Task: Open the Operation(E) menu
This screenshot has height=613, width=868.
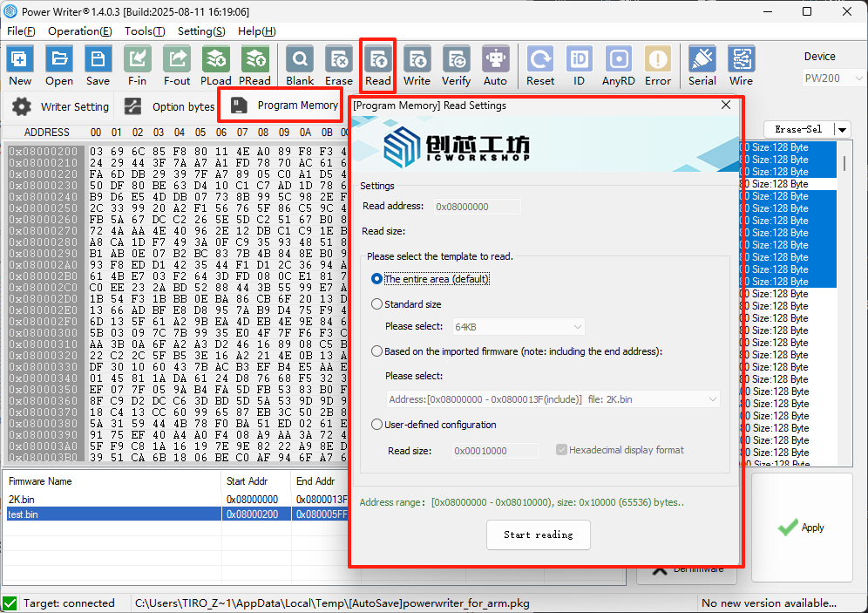Action: tap(79, 31)
